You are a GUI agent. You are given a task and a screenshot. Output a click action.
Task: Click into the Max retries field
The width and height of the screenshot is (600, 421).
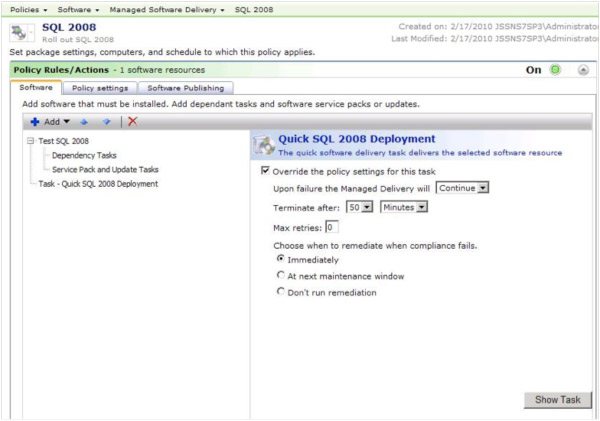pyautogui.click(x=332, y=227)
